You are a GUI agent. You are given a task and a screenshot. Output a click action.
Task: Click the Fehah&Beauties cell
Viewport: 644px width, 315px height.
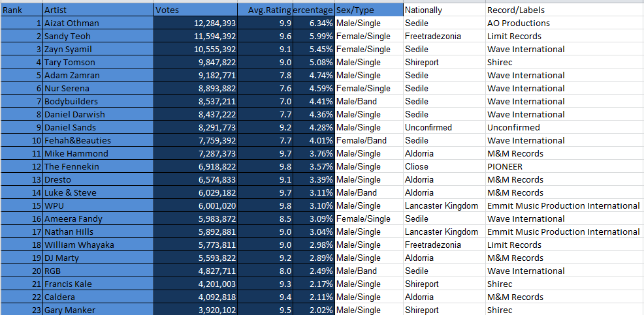(99, 140)
